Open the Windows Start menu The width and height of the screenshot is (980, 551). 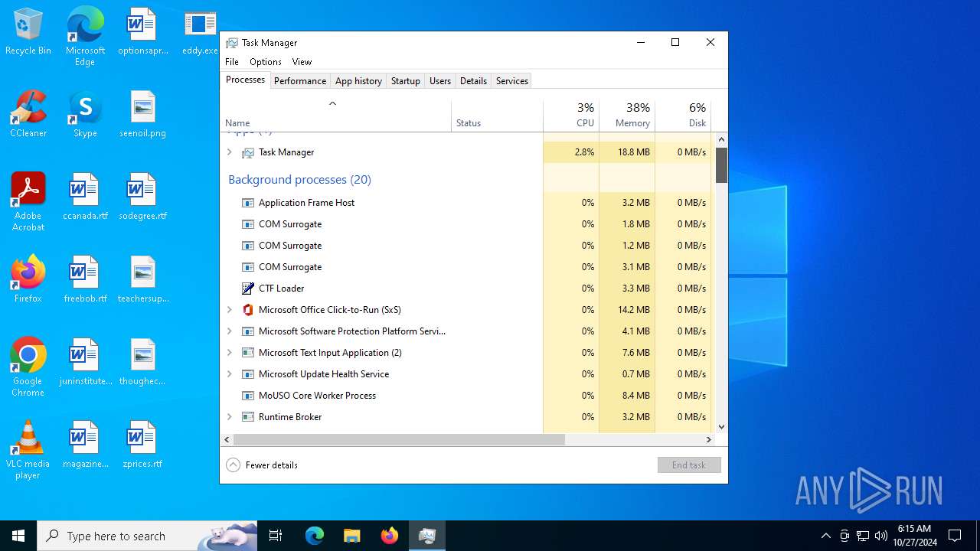(x=18, y=536)
